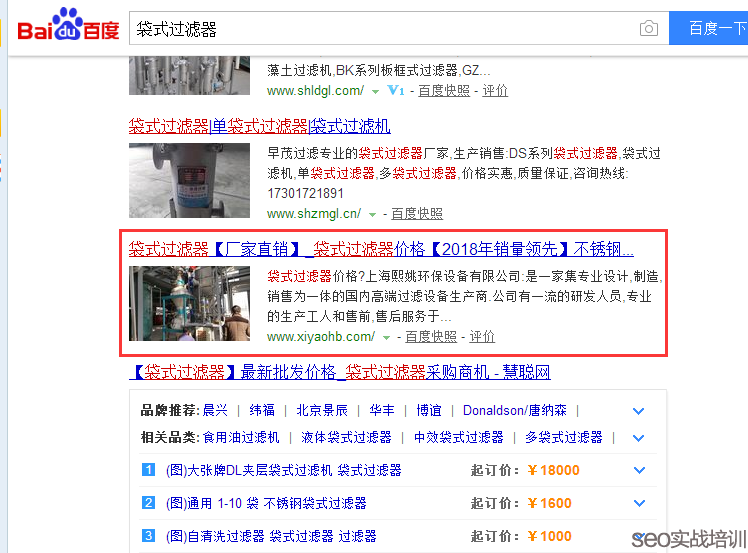Expand the 相关品类 row chevron
The width and height of the screenshot is (748, 553).
tap(639, 438)
